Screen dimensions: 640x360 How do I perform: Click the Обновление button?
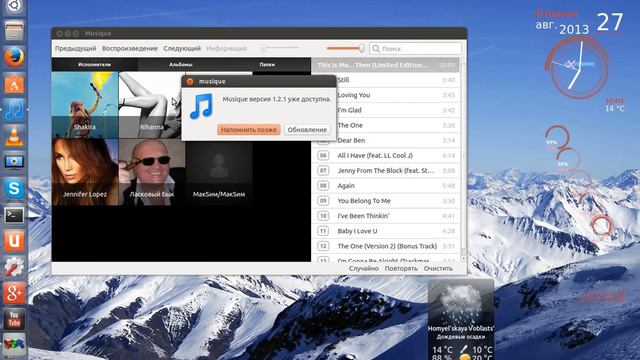coord(307,129)
